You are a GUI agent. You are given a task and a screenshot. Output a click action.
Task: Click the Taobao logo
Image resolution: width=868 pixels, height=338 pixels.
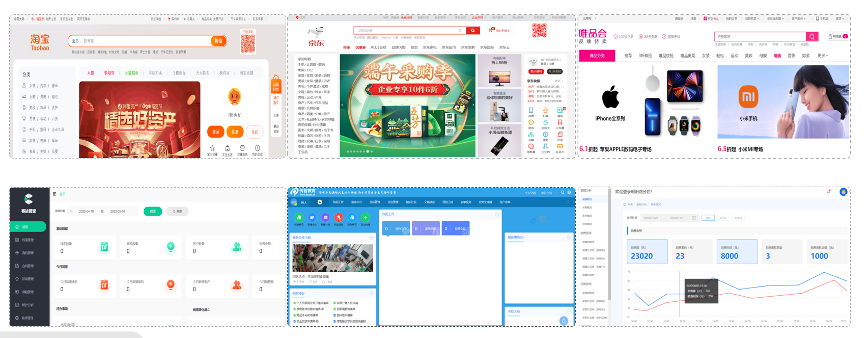click(40, 42)
